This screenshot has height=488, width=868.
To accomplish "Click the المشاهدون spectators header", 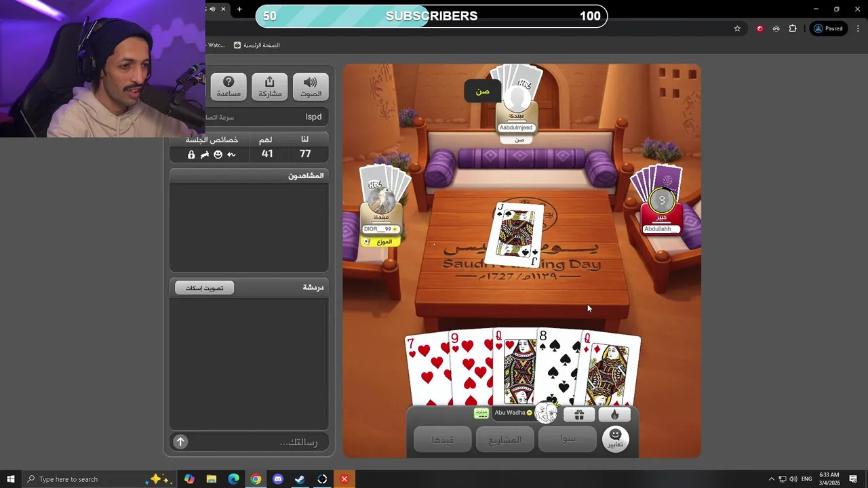I will [306, 176].
